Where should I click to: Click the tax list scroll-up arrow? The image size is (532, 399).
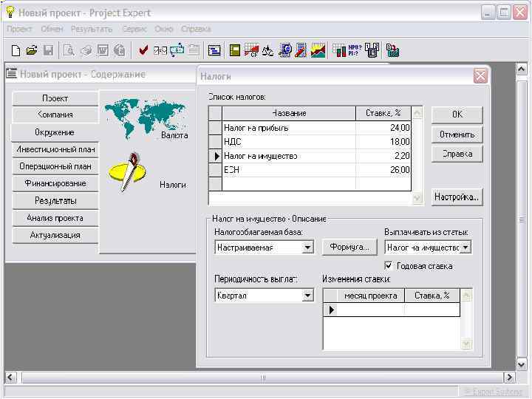click(x=417, y=112)
